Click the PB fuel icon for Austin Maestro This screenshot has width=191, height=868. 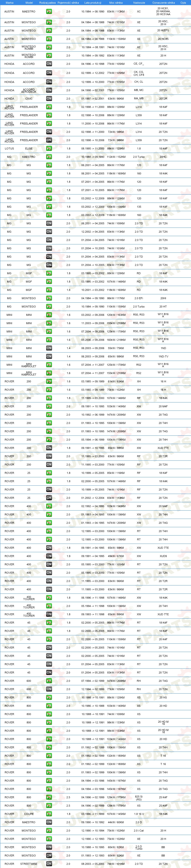tap(49, 11)
